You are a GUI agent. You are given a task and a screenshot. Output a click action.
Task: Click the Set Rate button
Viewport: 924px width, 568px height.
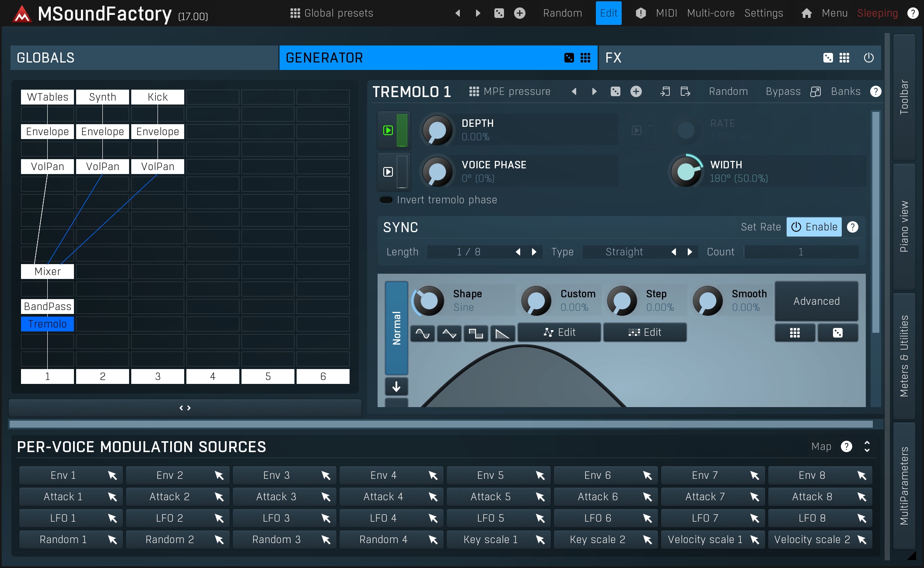760,227
